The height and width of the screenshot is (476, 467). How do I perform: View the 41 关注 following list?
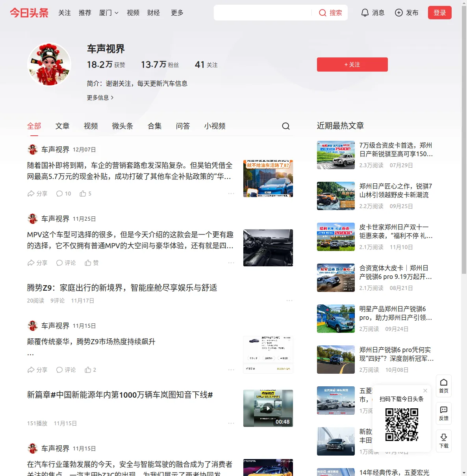tap(206, 65)
